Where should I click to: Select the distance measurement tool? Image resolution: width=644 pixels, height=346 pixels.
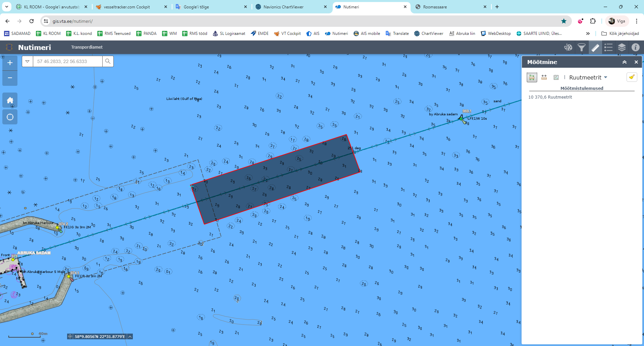point(544,77)
